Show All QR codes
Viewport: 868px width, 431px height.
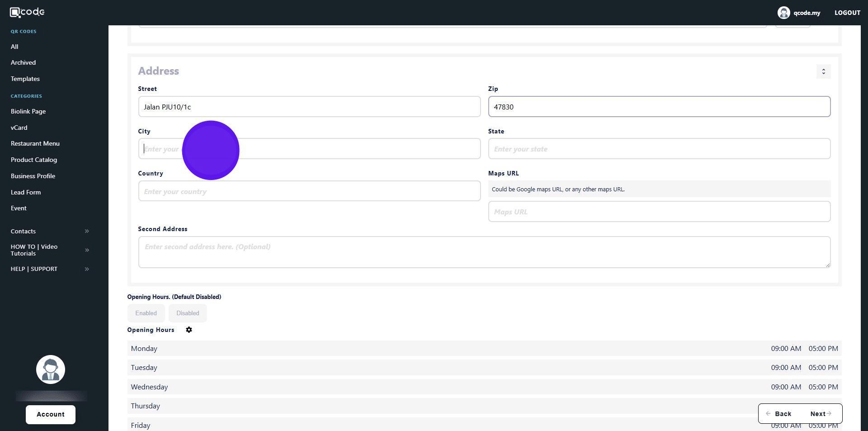click(x=14, y=47)
